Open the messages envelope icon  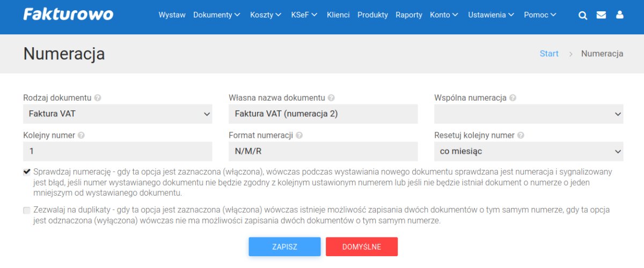point(601,15)
